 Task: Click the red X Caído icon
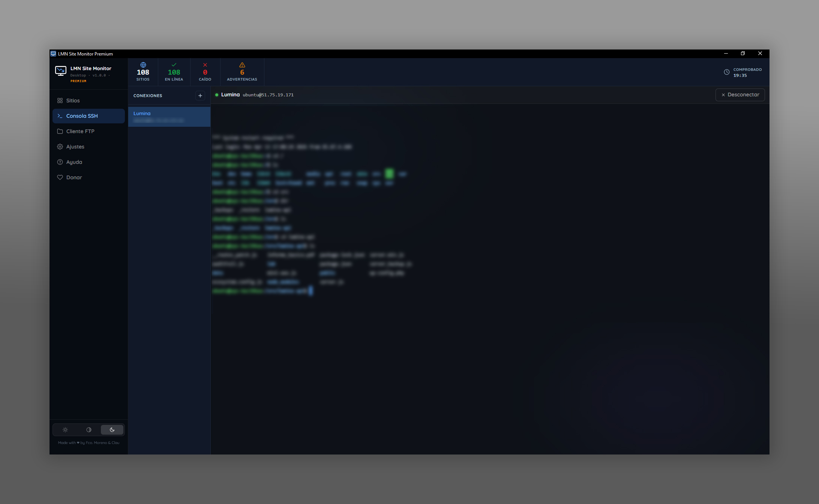coord(205,65)
